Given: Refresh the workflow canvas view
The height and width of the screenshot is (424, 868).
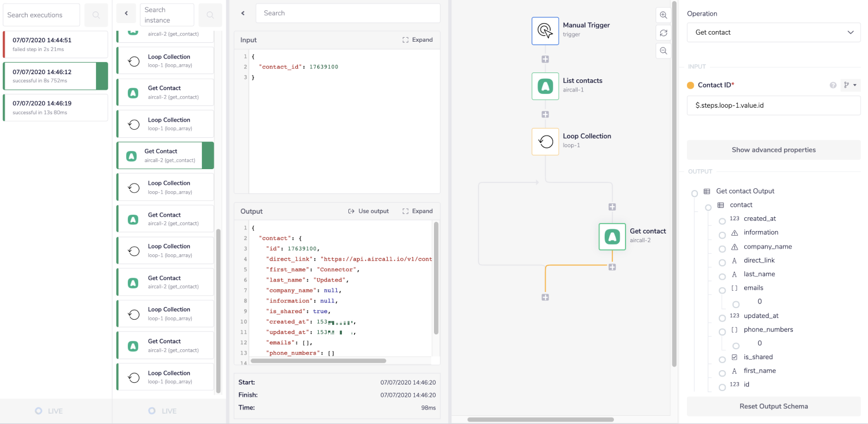Looking at the screenshot, I should [x=663, y=33].
